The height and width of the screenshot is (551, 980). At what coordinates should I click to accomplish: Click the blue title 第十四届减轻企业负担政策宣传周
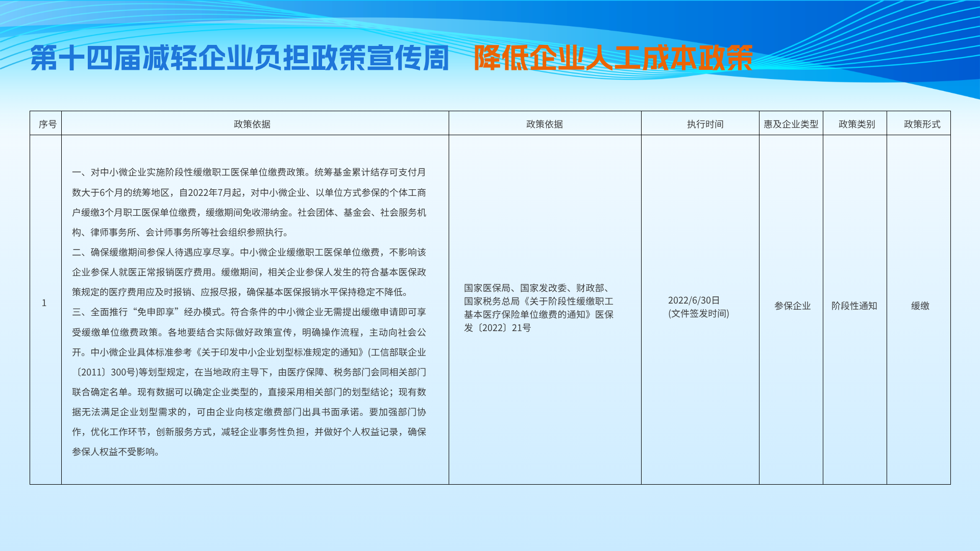[239, 58]
